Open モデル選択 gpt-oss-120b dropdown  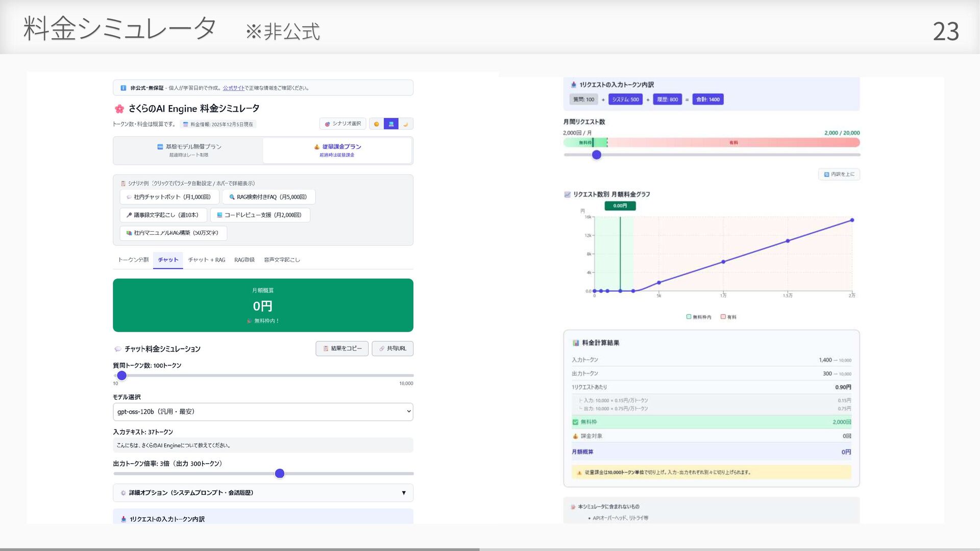click(x=262, y=412)
